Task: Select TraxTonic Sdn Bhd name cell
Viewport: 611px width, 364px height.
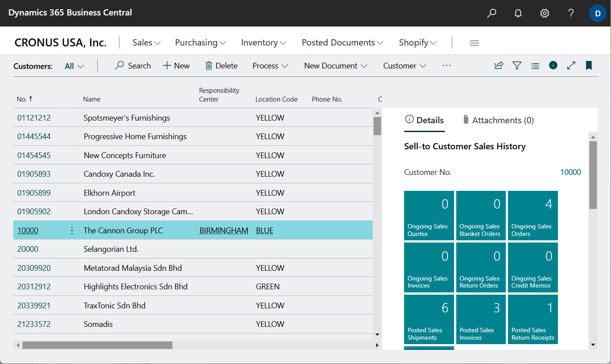Action: 115,306
